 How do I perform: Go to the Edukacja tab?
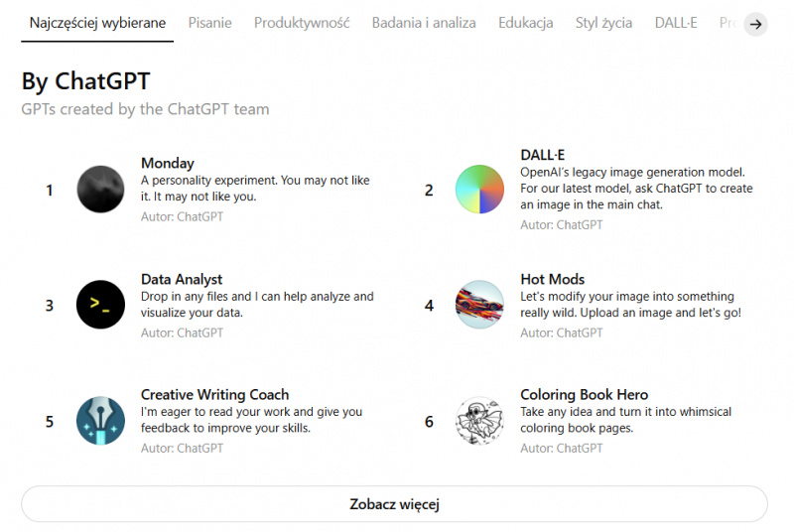(526, 23)
